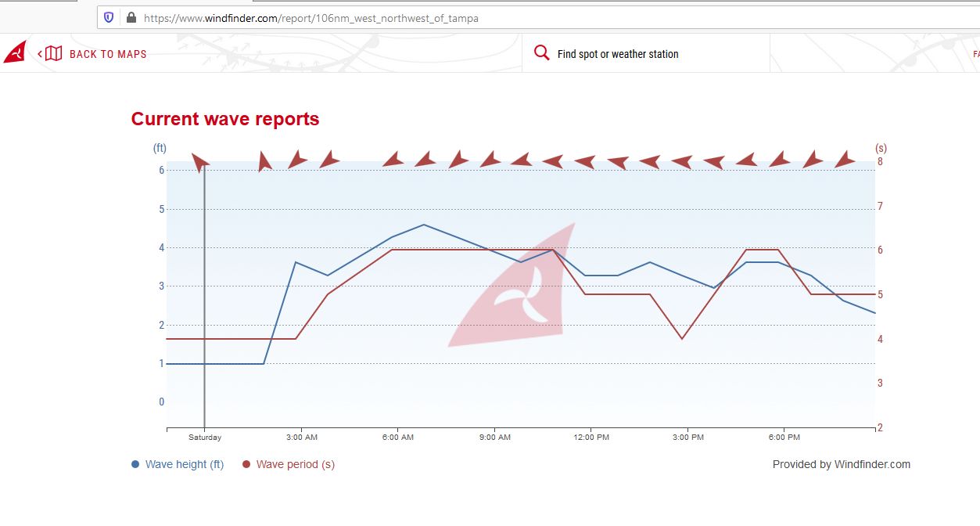The height and width of the screenshot is (526, 980).
Task: Click the 8 value on the period axis
Action: (880, 162)
